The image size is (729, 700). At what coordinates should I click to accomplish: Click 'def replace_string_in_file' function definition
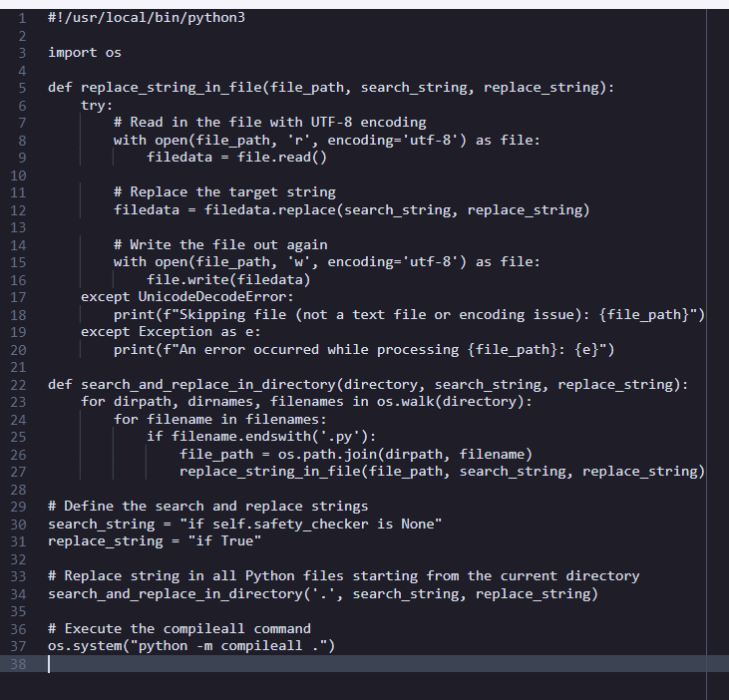331,88
